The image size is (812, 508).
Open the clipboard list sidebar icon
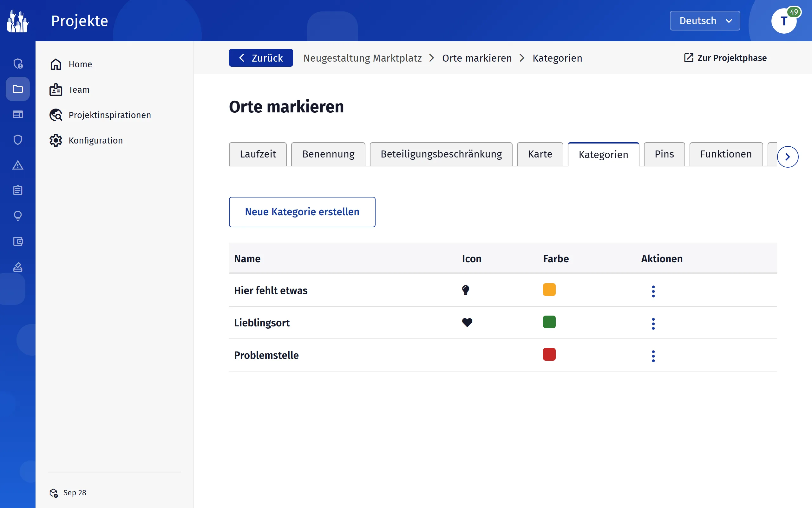click(x=18, y=190)
